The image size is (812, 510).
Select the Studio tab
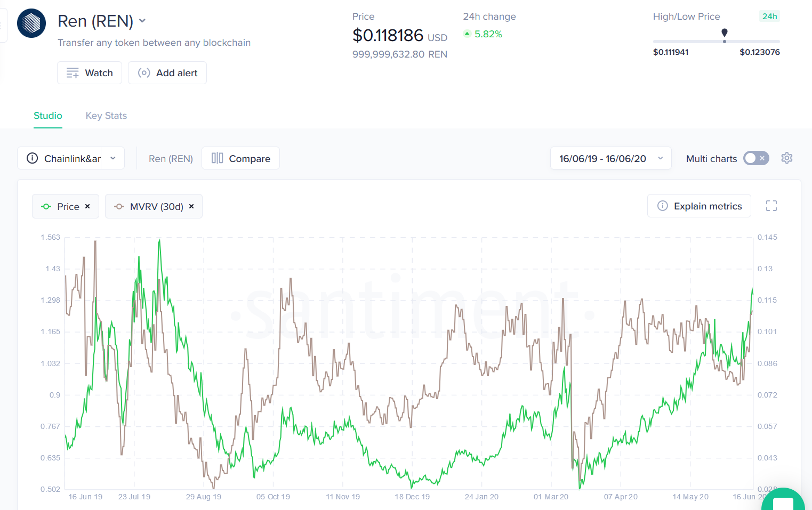[48, 116]
